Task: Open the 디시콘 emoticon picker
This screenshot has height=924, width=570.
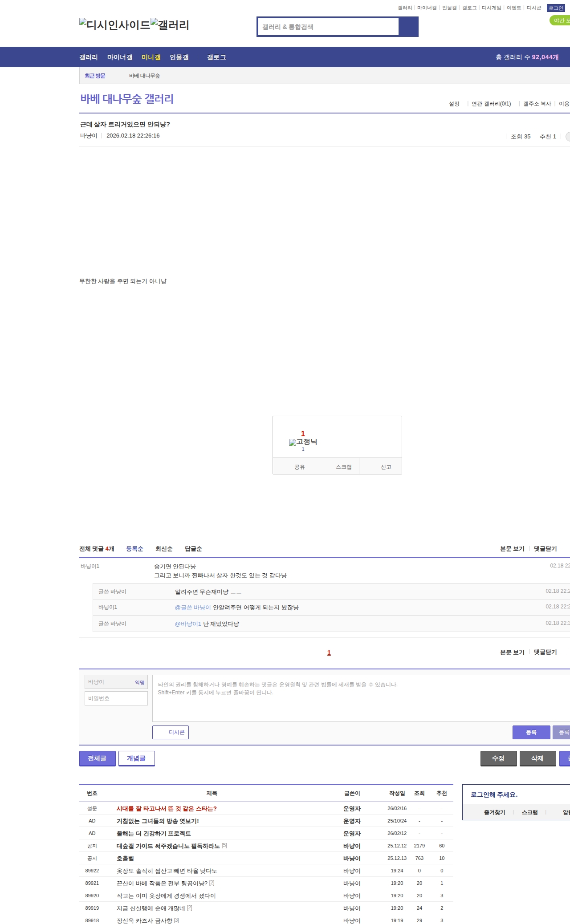Action: 171,732
